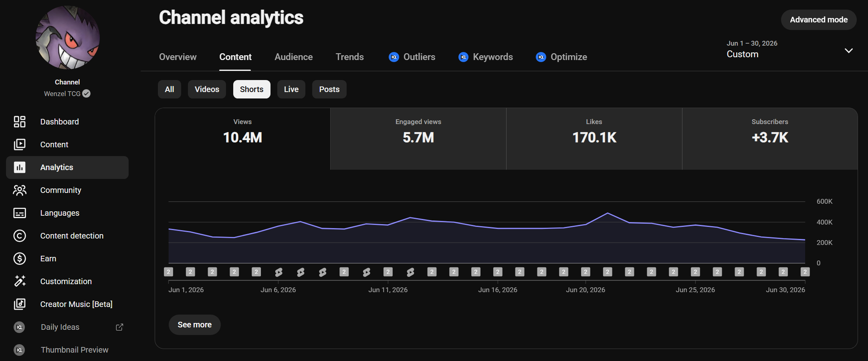Click the Wenzel TCG channel name
This screenshot has width=868, height=361.
pos(62,94)
